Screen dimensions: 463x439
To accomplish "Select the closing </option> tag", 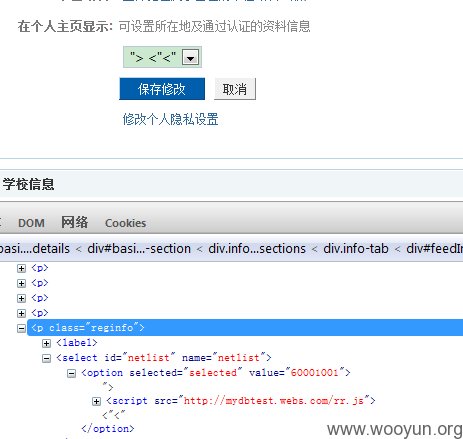I will 108,429.
